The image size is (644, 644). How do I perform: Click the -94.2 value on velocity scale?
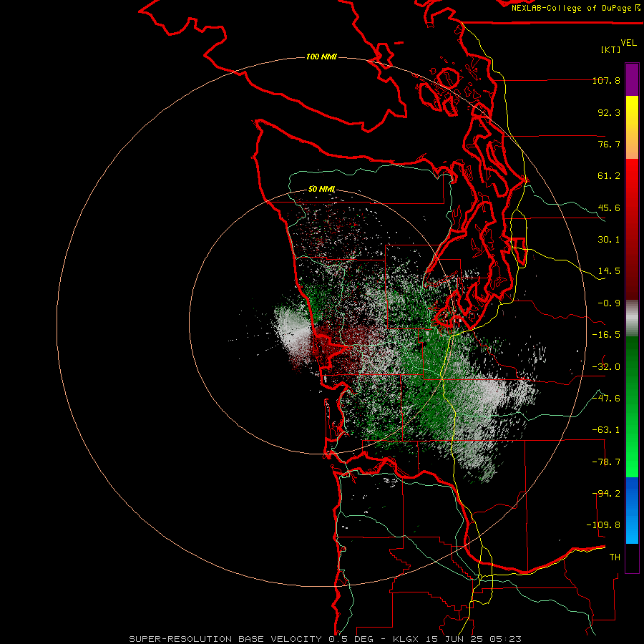(x=606, y=494)
